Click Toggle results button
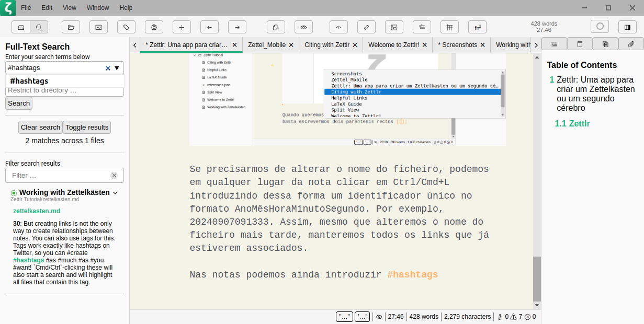644x324 pixels. [x=87, y=127]
